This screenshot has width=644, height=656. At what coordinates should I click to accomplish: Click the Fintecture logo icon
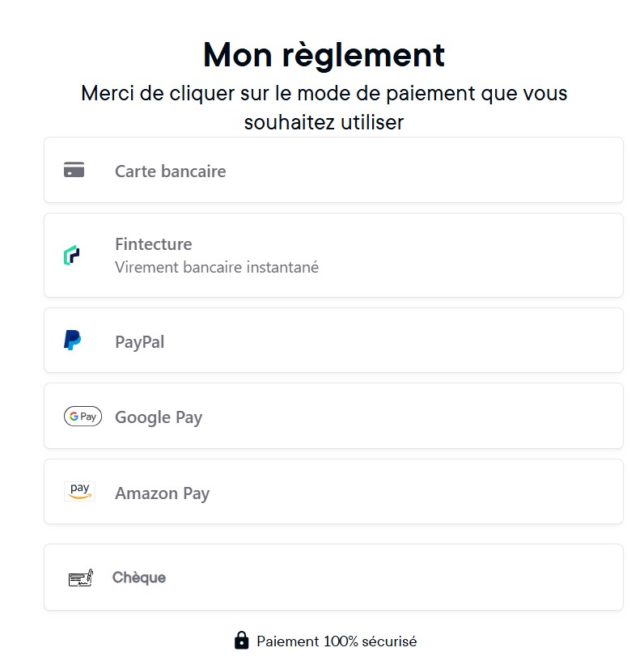pos(71,256)
